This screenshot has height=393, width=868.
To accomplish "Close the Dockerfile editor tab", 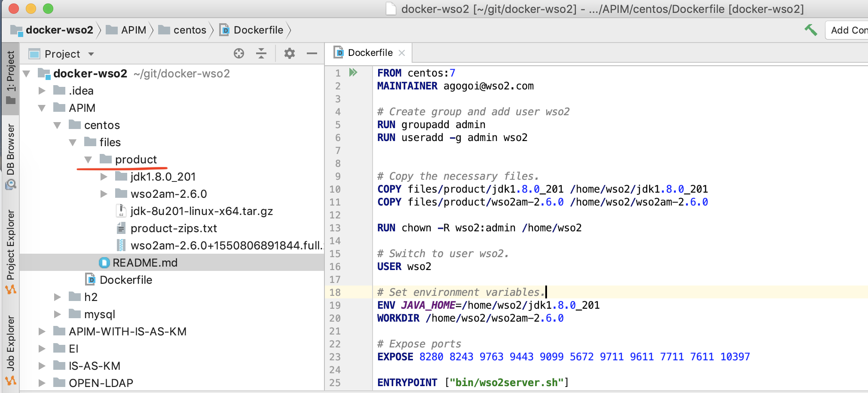I will tap(402, 53).
